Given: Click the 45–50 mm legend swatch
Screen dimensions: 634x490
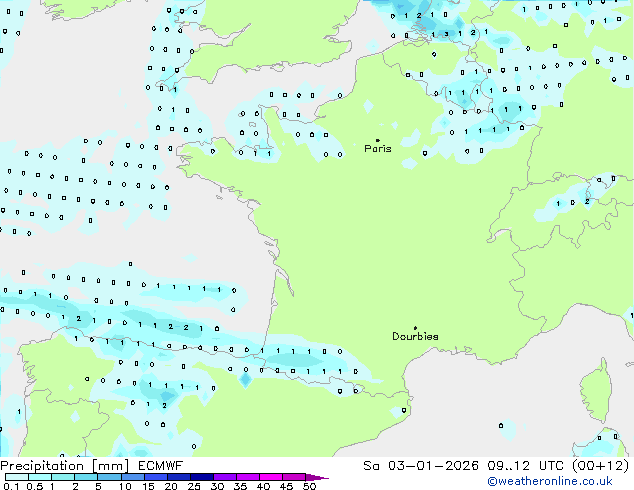Looking at the screenshot, I should pyautogui.click(x=294, y=477).
